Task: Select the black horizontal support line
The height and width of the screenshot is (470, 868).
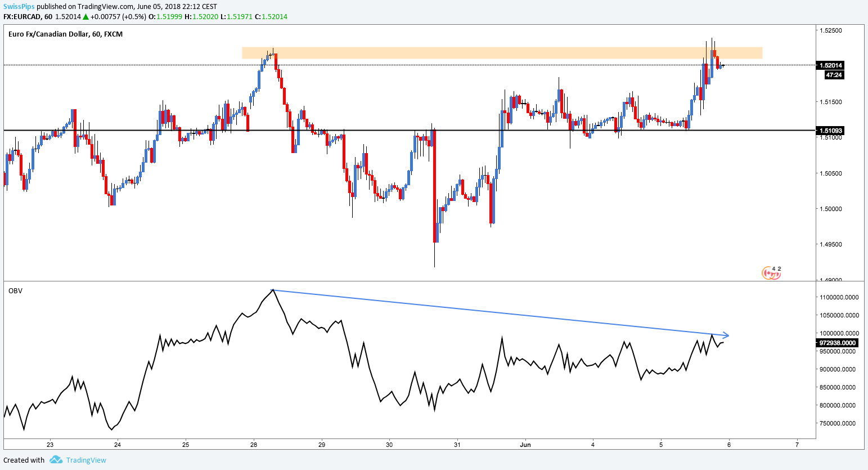Action: pos(409,131)
